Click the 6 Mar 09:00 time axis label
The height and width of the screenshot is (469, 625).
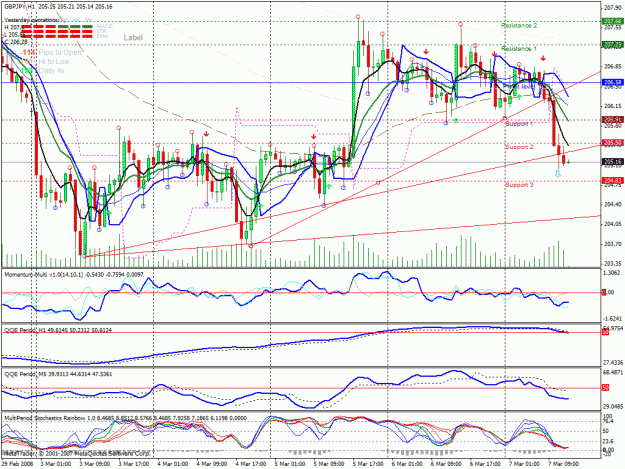tap(446, 464)
